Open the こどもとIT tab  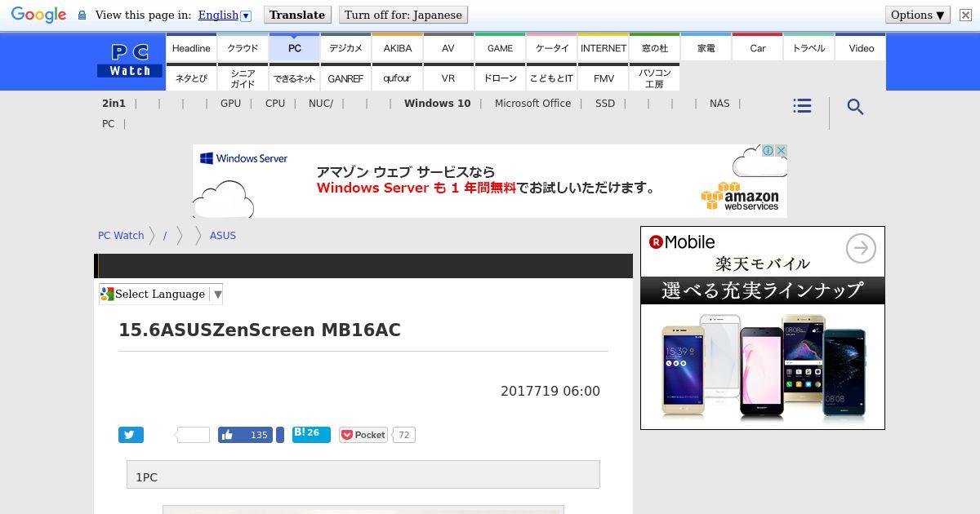tap(551, 78)
